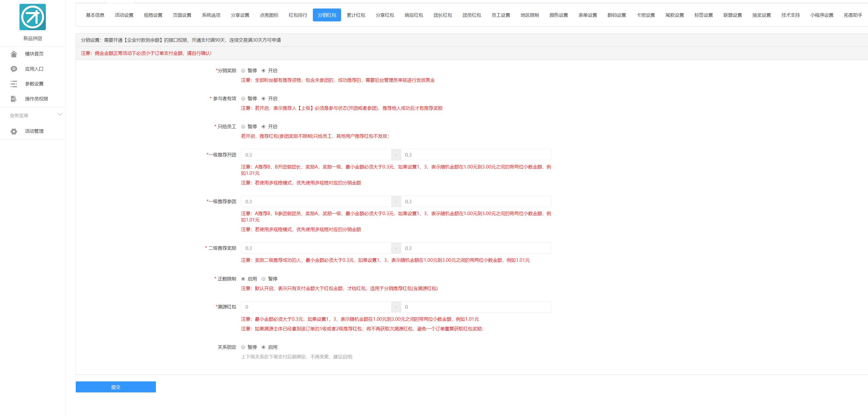Screen dimensions: 868x416
Task: Set 关系锁定 to 启用
Action: (x=263, y=347)
